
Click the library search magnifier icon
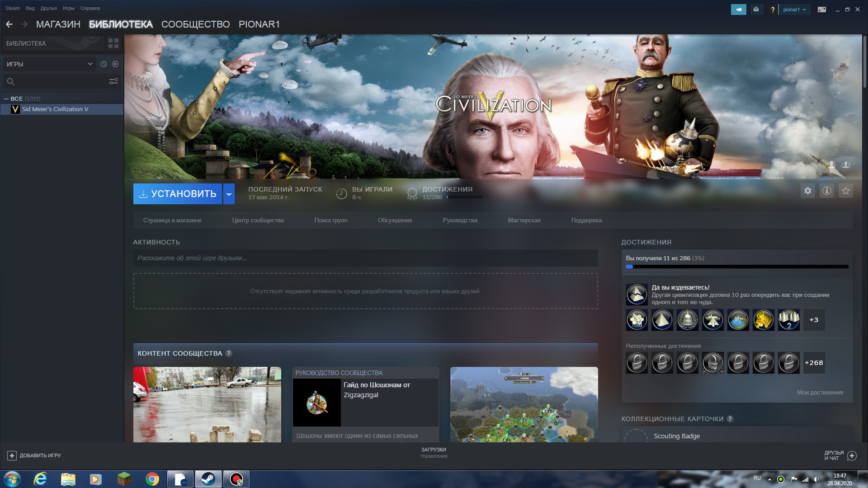point(11,82)
